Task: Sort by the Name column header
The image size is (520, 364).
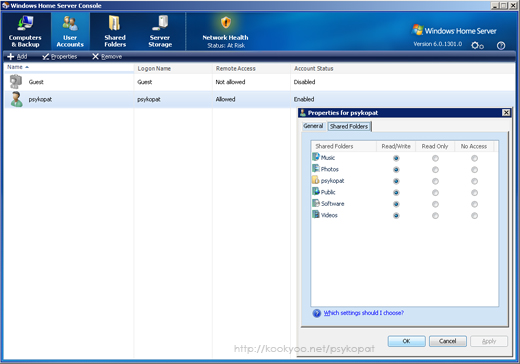Action: (69, 67)
